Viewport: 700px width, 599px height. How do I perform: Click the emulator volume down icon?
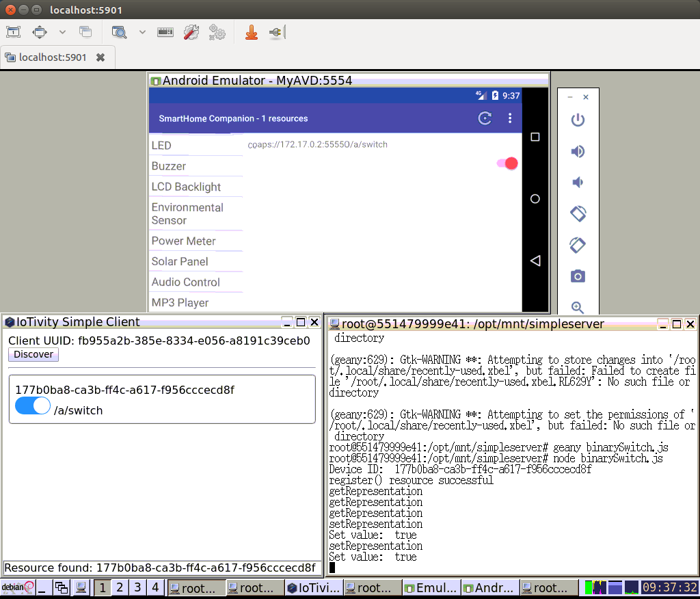(x=578, y=182)
